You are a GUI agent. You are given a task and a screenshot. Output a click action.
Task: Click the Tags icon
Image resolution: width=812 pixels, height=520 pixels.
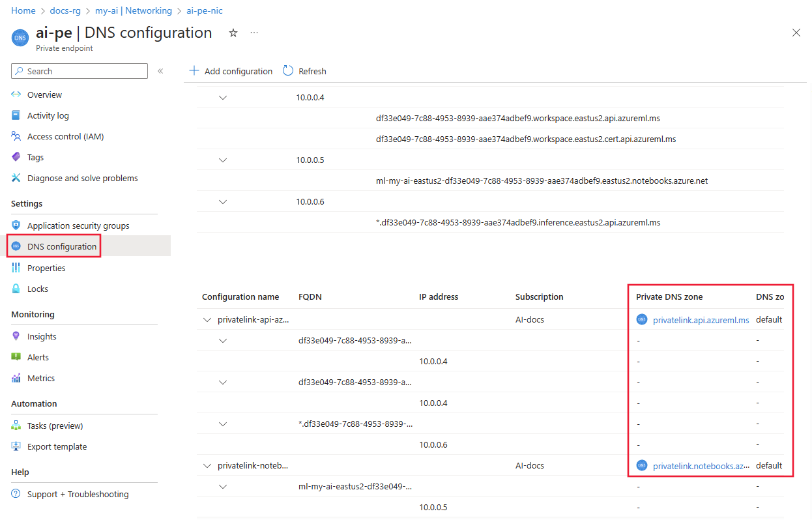pos(16,157)
